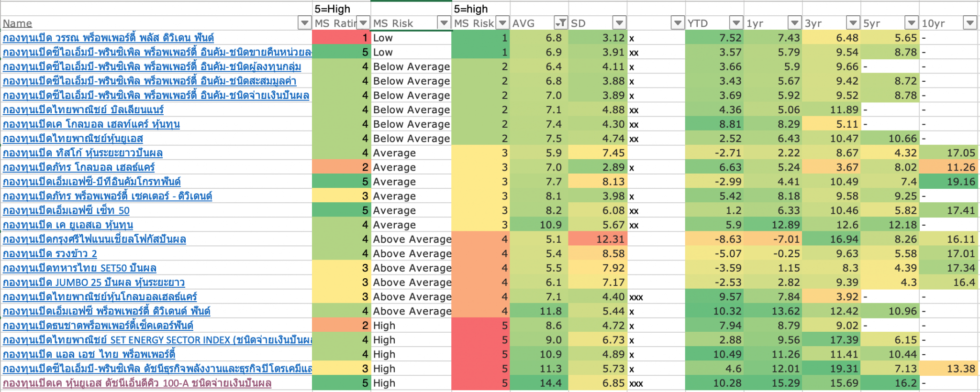Open the 3yr column filter dropdown
980x392 pixels.
[x=853, y=23]
